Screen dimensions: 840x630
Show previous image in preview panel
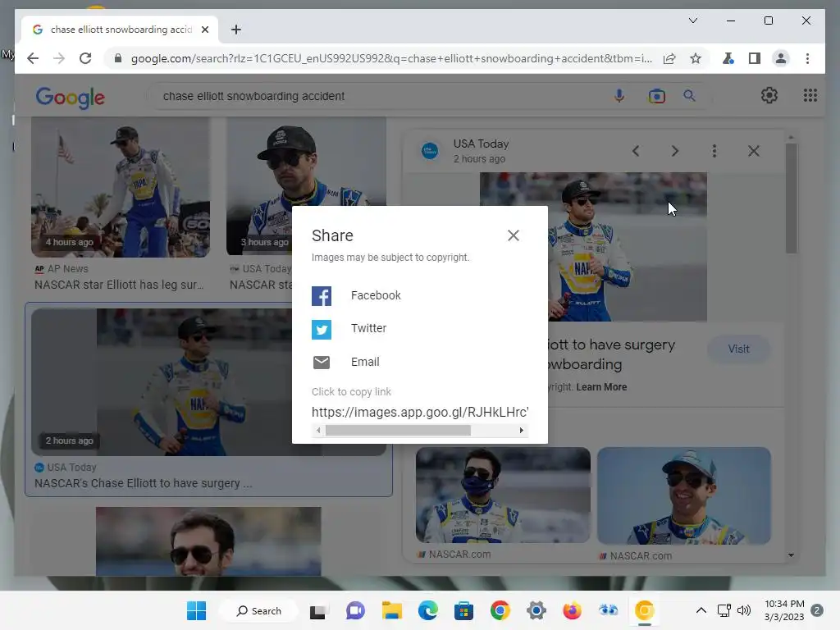pos(636,151)
